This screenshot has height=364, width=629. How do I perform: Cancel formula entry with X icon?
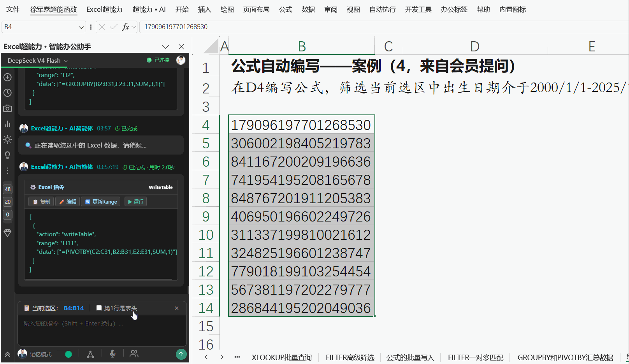102,27
